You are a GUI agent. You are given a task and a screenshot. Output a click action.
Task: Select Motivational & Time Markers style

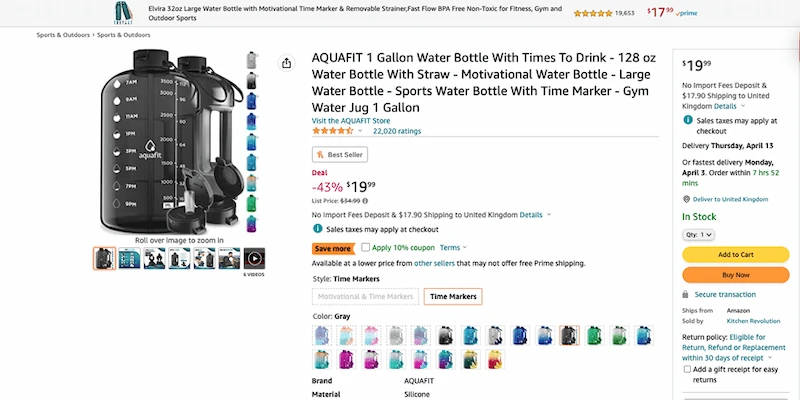tap(365, 296)
